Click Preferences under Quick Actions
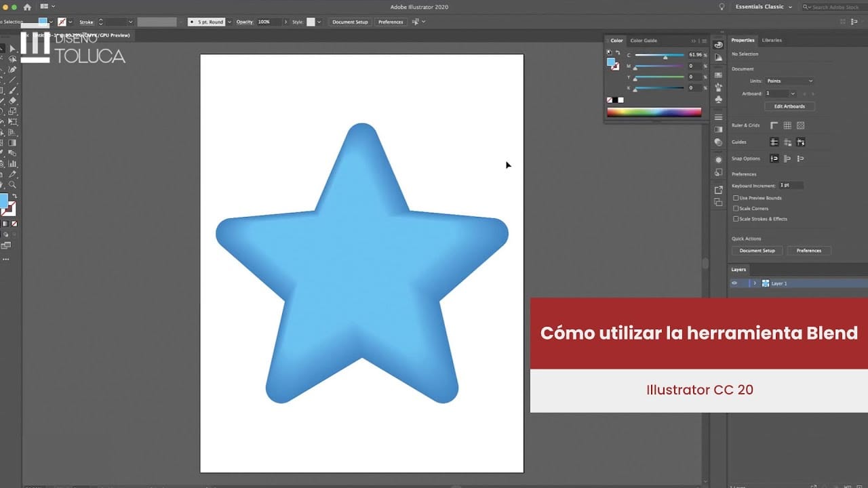Image resolution: width=868 pixels, height=488 pixels. [x=808, y=251]
